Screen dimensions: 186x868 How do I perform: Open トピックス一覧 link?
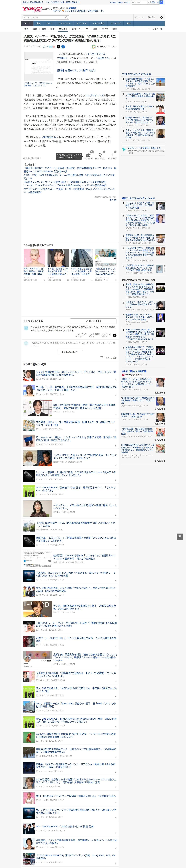[155, 29]
